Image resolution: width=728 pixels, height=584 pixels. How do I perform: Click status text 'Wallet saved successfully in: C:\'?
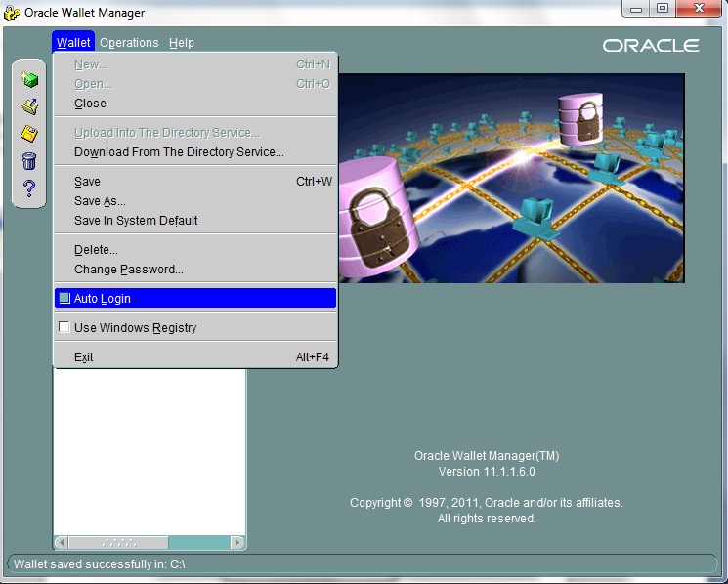[100, 564]
